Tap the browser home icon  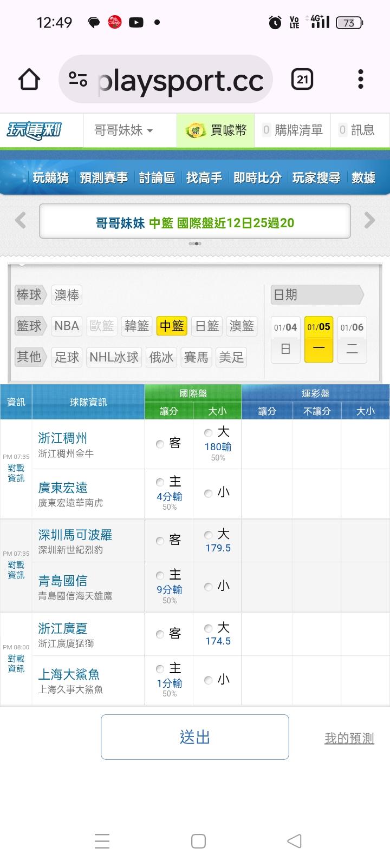29,80
